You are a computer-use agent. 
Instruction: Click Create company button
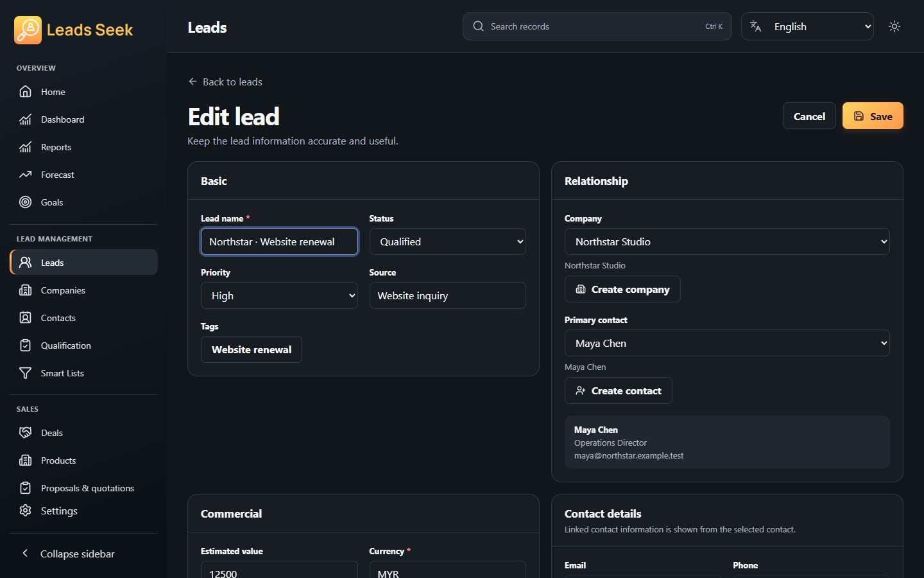622,289
